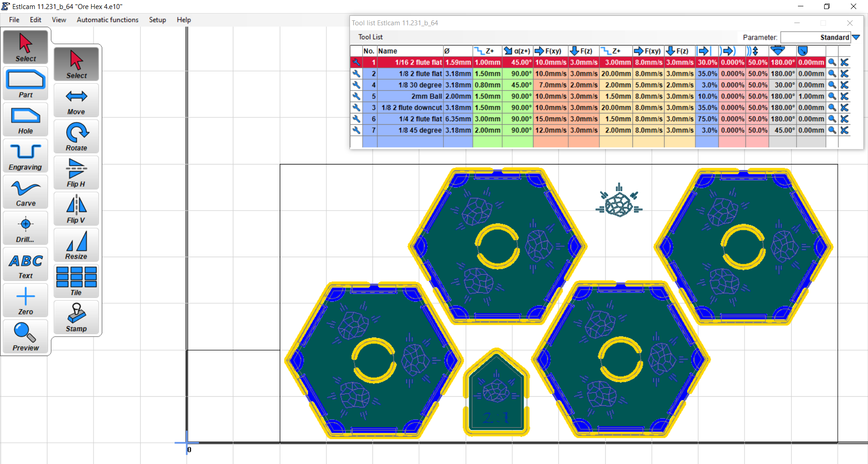Screen dimensions: 868x464
Task: Open the View menu
Action: (59, 20)
